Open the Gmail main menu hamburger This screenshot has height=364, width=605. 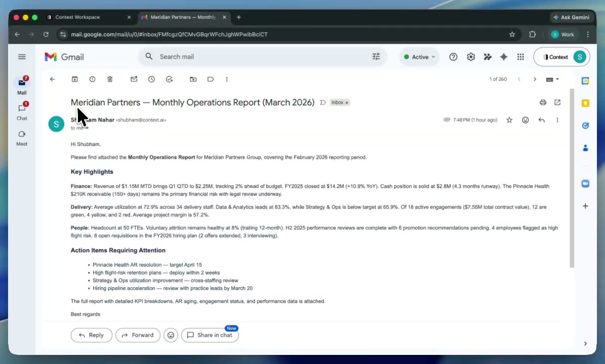point(22,57)
